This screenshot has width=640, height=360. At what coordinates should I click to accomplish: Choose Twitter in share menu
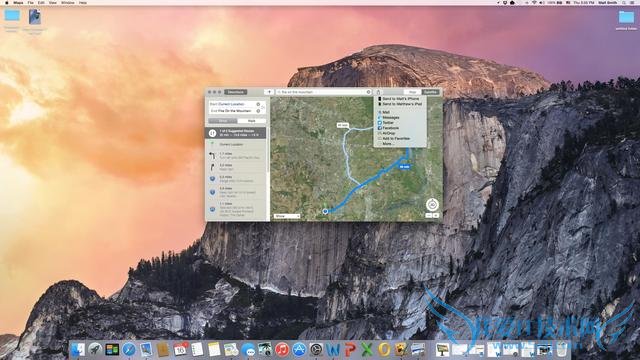click(400, 122)
